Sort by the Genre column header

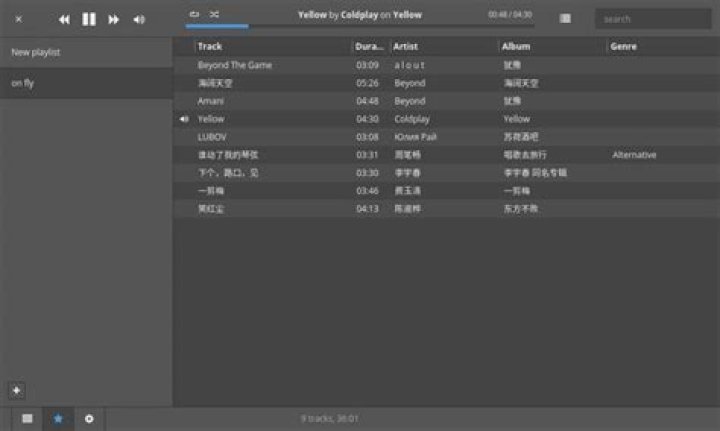point(664,46)
